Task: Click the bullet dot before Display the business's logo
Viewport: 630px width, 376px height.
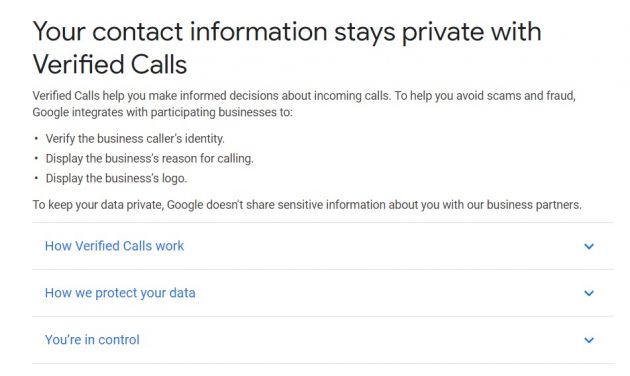Action: coord(36,178)
